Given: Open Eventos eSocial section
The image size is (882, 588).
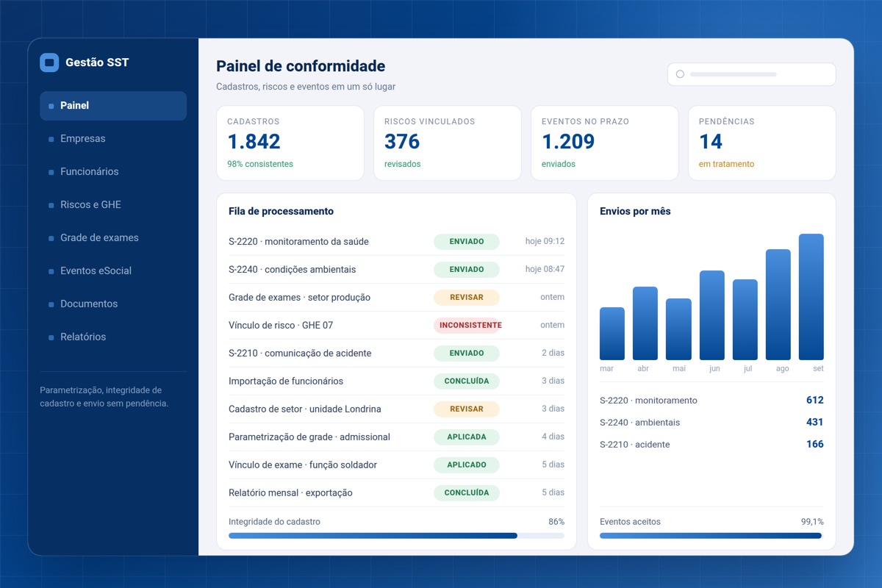Looking at the screenshot, I should tap(113, 271).
